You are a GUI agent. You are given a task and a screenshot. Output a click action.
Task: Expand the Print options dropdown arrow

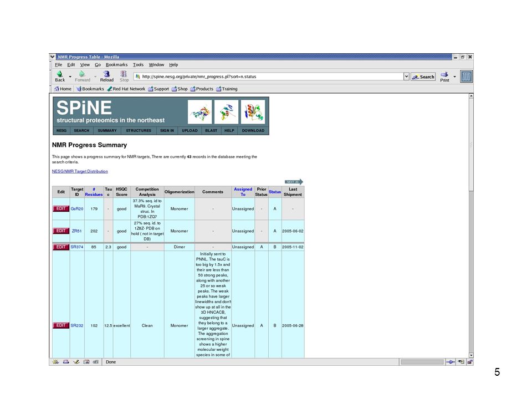tap(454, 76)
